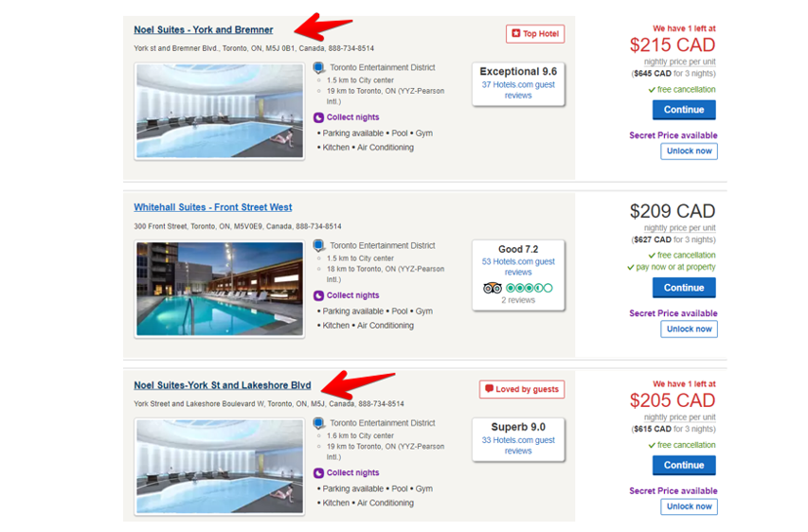Open 37 Hotels.com guest reviews
Screen dimensions: 808x532
click(x=518, y=90)
